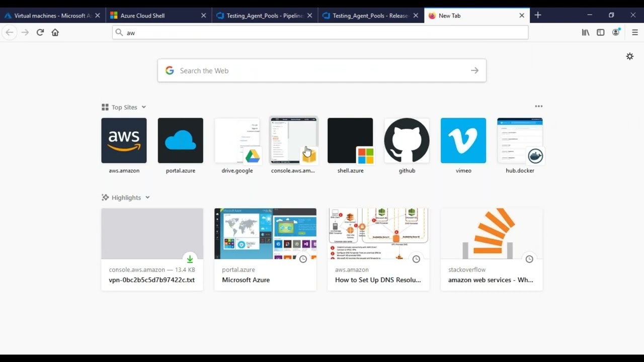Open New Tab customize gear icon
The width and height of the screenshot is (644, 362).
630,56
